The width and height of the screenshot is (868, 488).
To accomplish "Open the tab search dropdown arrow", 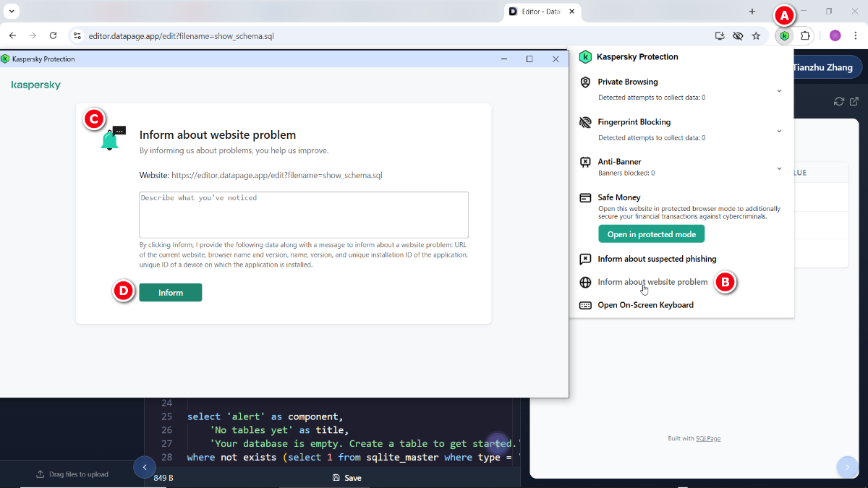I will (x=12, y=12).
